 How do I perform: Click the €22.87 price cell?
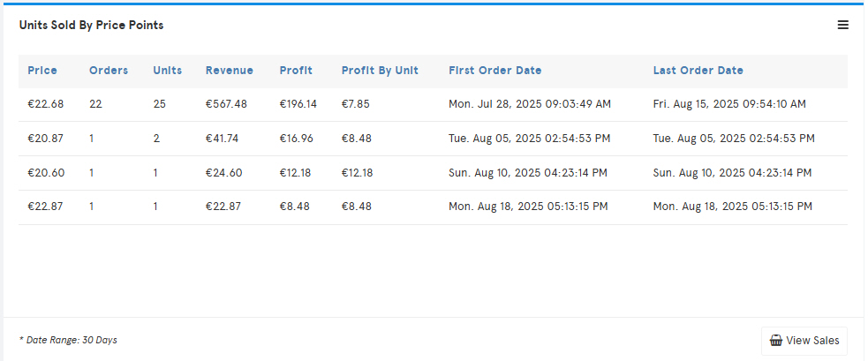[x=45, y=207]
